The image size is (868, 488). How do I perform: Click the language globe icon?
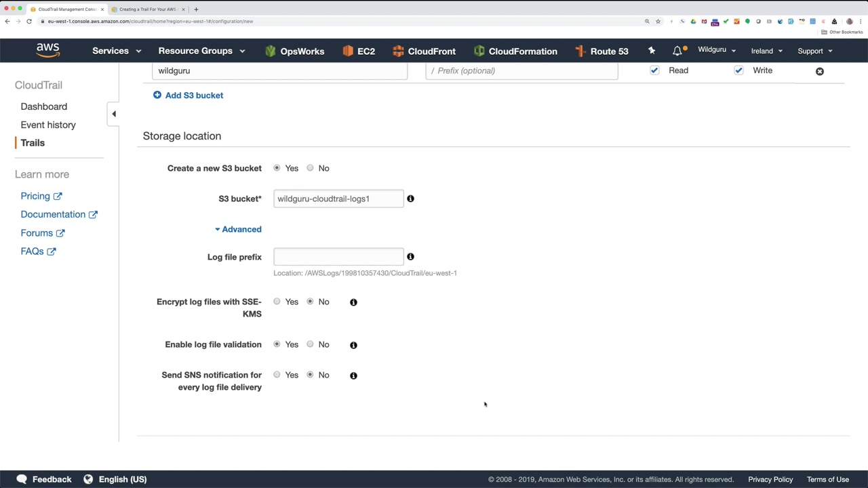tap(88, 479)
